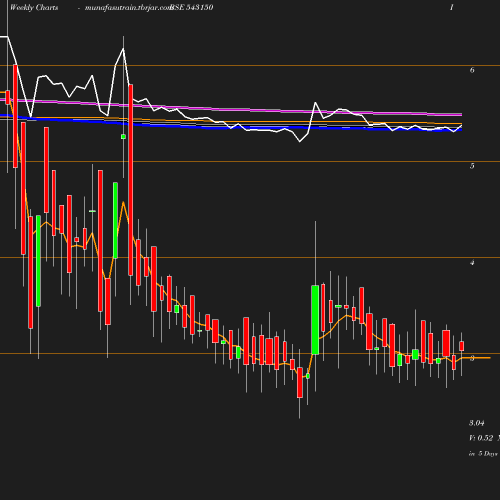500x500 pixels.
Task: Click the "in 5 Days" caption
Action: pyautogui.click(x=483, y=454)
